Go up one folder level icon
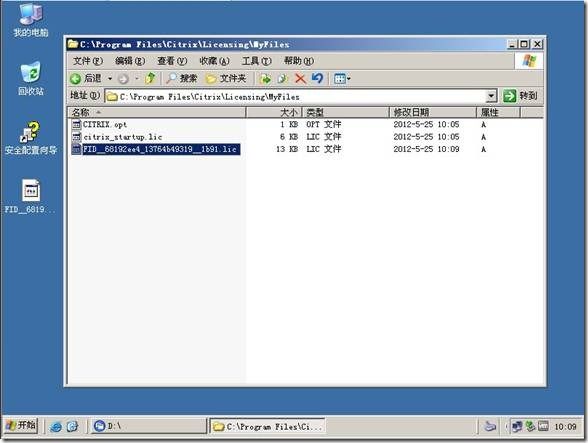This screenshot has width=588, height=443. click(150, 78)
